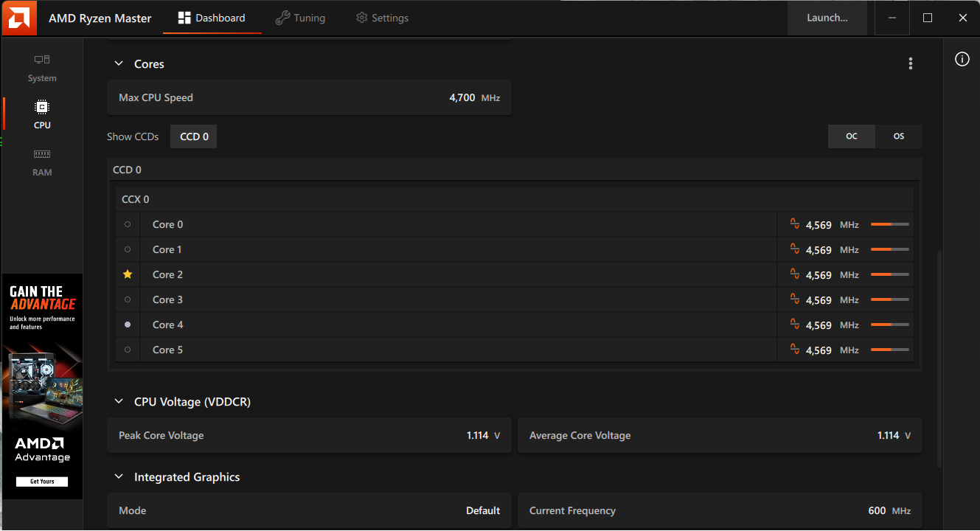
Task: Select the Core 4 row label
Action: pos(168,324)
